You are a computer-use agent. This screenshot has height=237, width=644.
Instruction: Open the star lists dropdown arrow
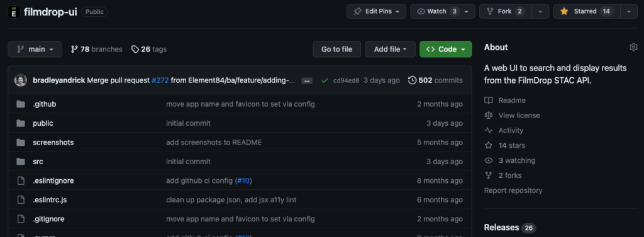pos(629,11)
